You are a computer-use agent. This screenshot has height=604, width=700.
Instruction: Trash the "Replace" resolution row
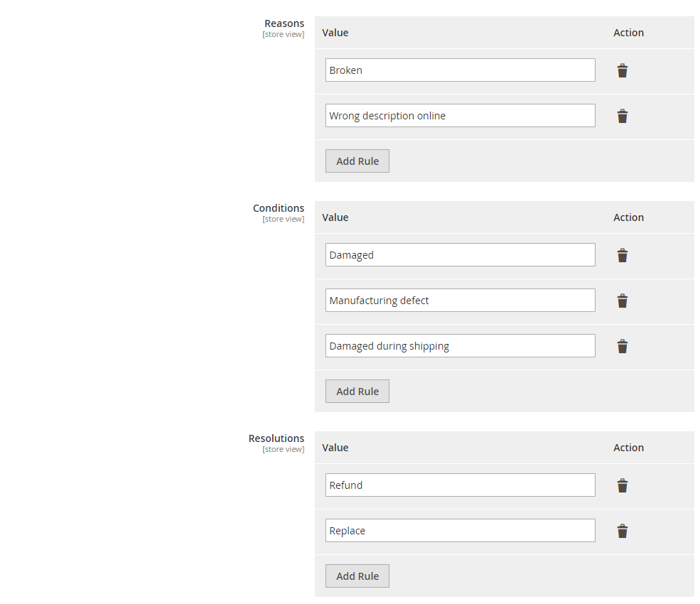pyautogui.click(x=622, y=532)
